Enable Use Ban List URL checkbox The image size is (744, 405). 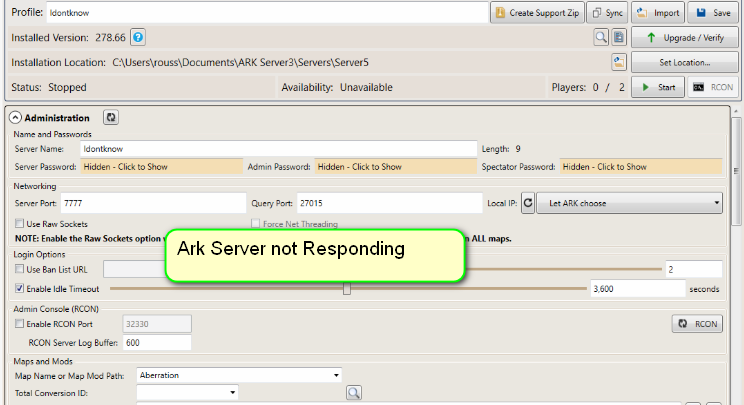(19, 269)
